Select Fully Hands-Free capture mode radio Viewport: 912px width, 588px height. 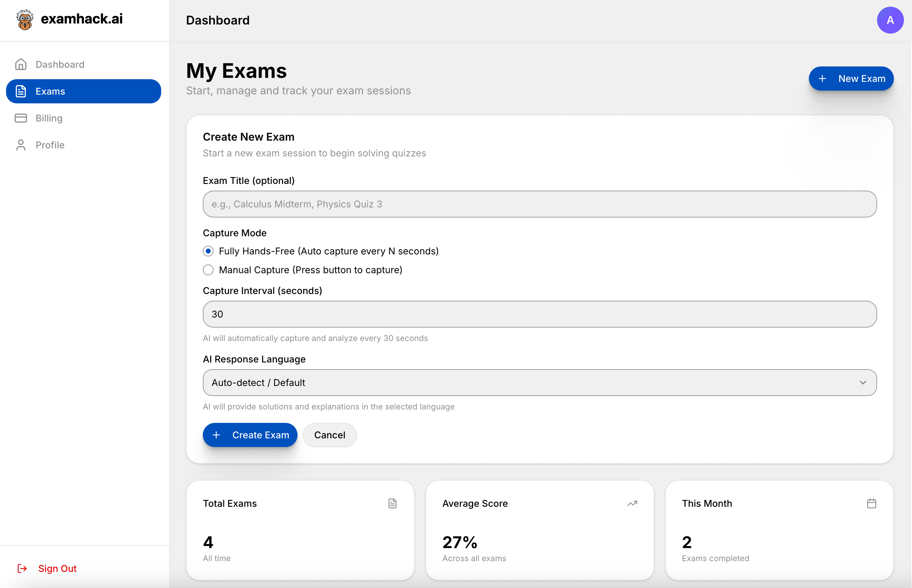[x=208, y=251]
